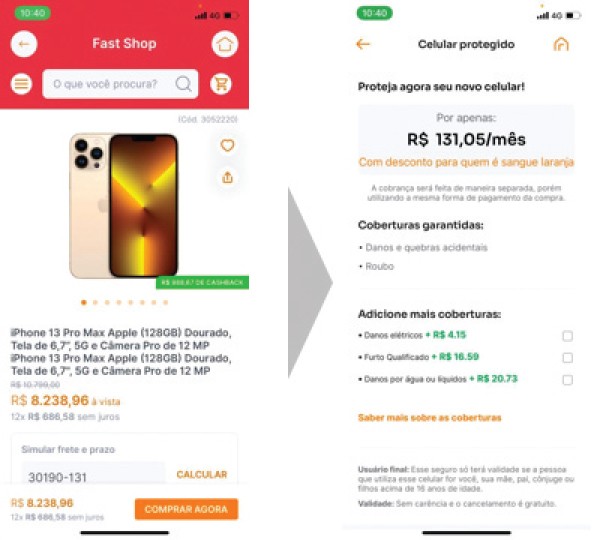This screenshot has height=540, width=592.
Task: Open the hamburger menu icon
Action: [x=22, y=84]
